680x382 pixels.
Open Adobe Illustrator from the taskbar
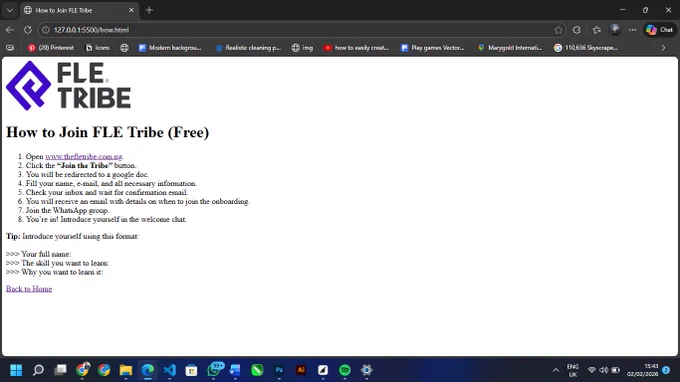click(x=301, y=370)
